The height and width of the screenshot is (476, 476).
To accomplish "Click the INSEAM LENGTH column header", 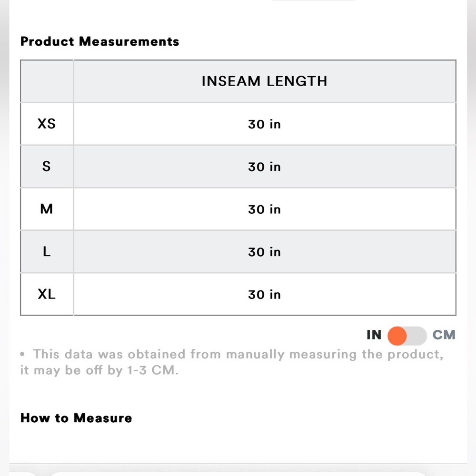I will coord(264,81).
